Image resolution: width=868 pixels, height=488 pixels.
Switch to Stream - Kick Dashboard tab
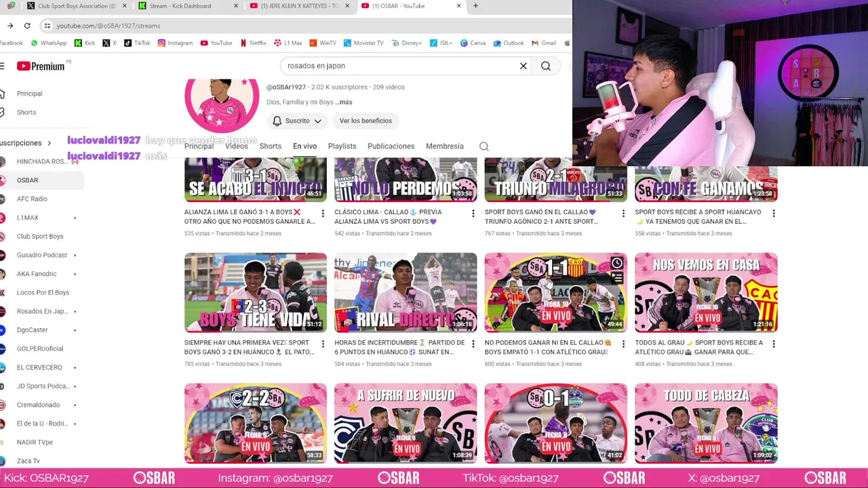(x=182, y=6)
